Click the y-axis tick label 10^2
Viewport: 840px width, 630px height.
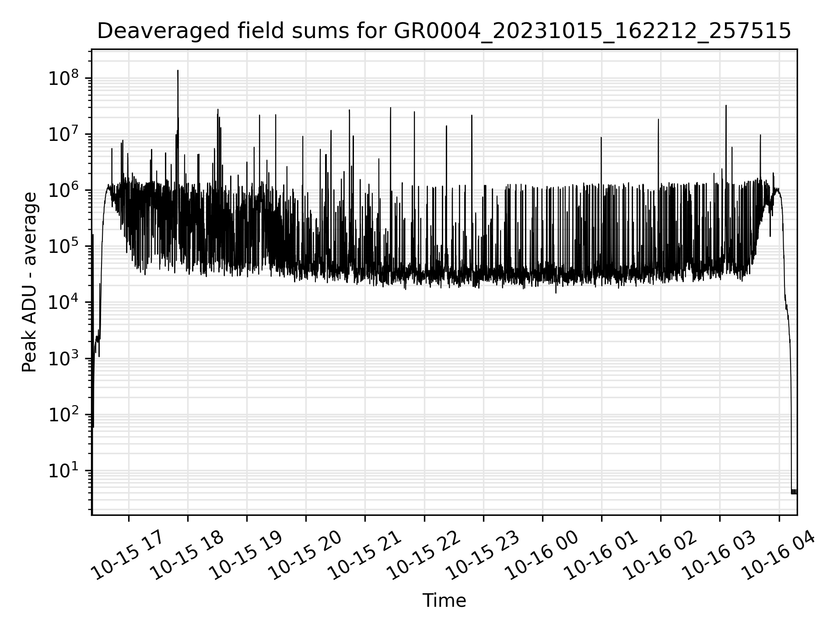(x=63, y=414)
